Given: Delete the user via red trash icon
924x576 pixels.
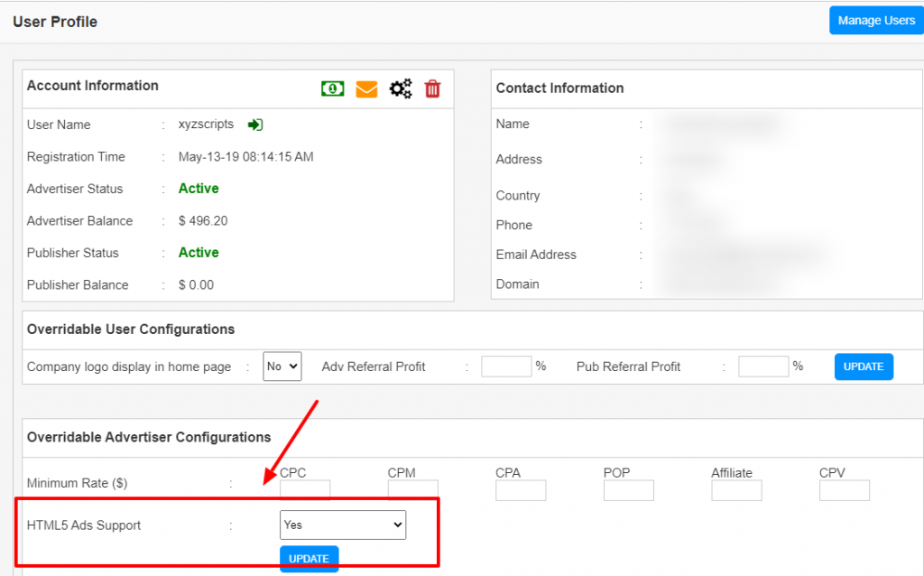Looking at the screenshot, I should coord(432,88).
